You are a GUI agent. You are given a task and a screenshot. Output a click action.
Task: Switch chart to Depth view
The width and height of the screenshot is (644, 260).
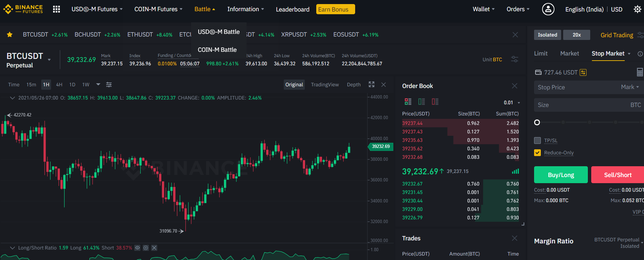[x=354, y=85]
